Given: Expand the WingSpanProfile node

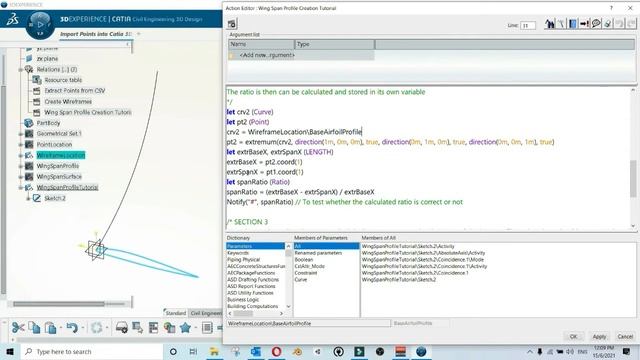Looking at the screenshot, I should pyautogui.click(x=20, y=166).
